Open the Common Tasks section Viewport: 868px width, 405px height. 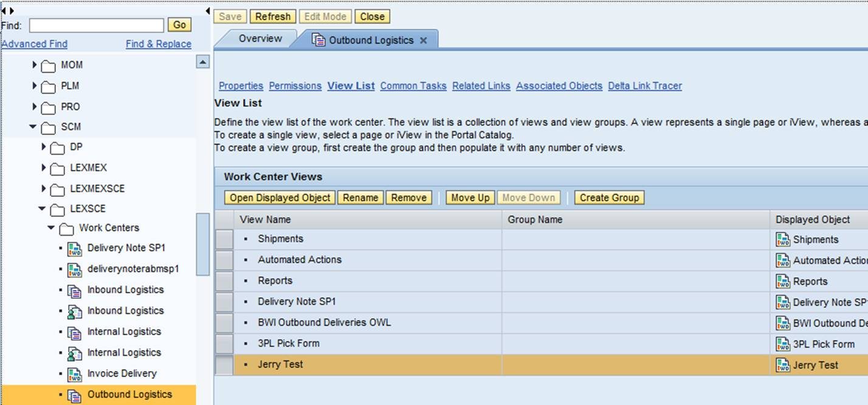(x=413, y=86)
